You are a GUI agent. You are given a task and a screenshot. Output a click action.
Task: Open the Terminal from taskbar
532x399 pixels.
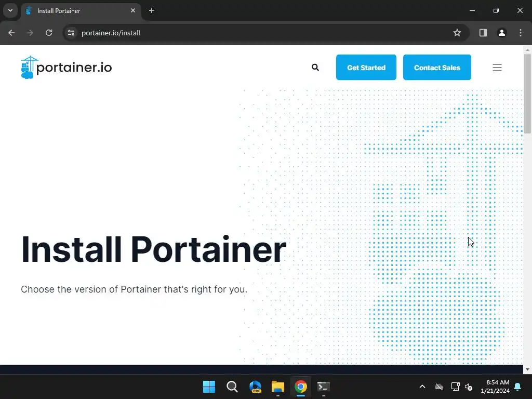pyautogui.click(x=323, y=387)
